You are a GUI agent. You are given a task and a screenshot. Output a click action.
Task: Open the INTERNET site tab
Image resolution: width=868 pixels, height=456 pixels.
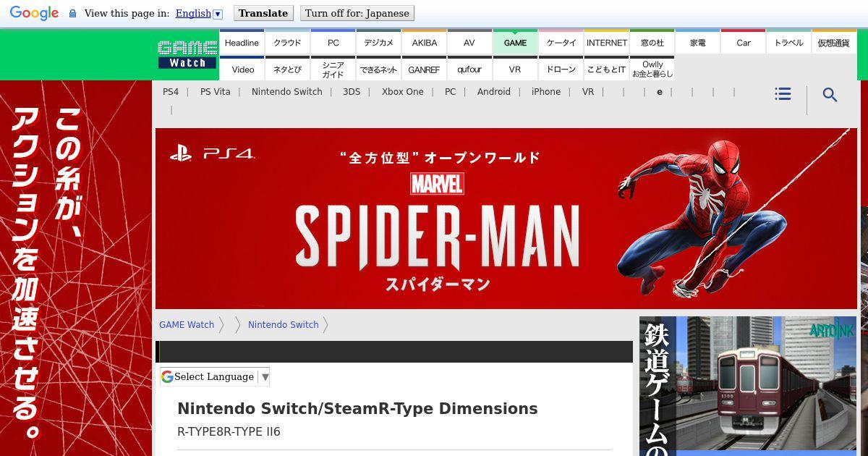tap(607, 42)
